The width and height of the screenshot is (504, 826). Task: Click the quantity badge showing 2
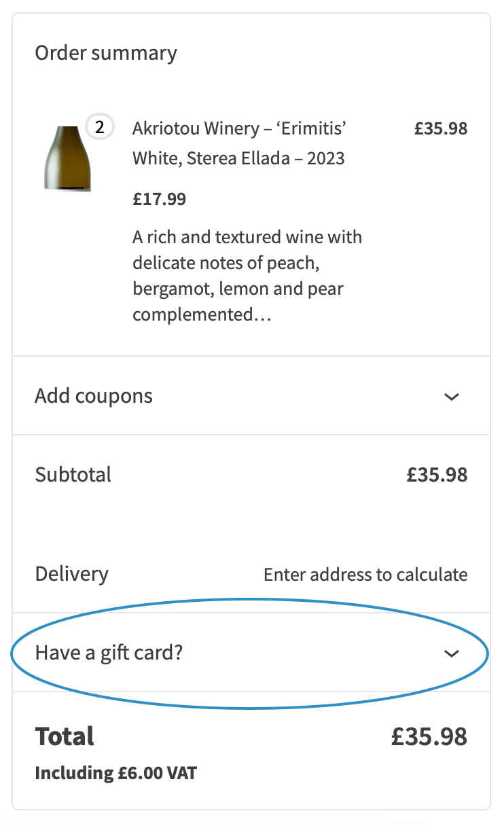tap(100, 127)
